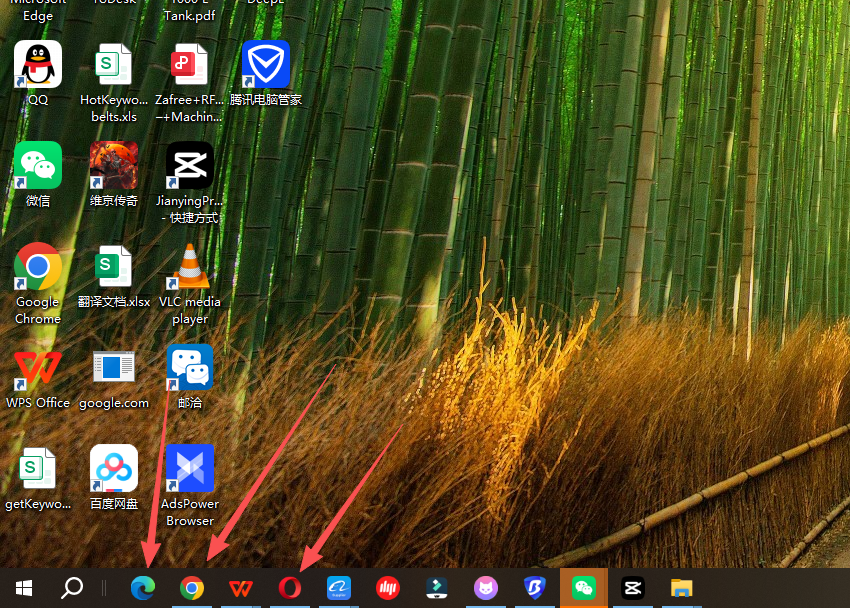The image size is (850, 608).
Task: Select the 翻译文档.xlsx spreadsheet file
Action: coord(114,268)
